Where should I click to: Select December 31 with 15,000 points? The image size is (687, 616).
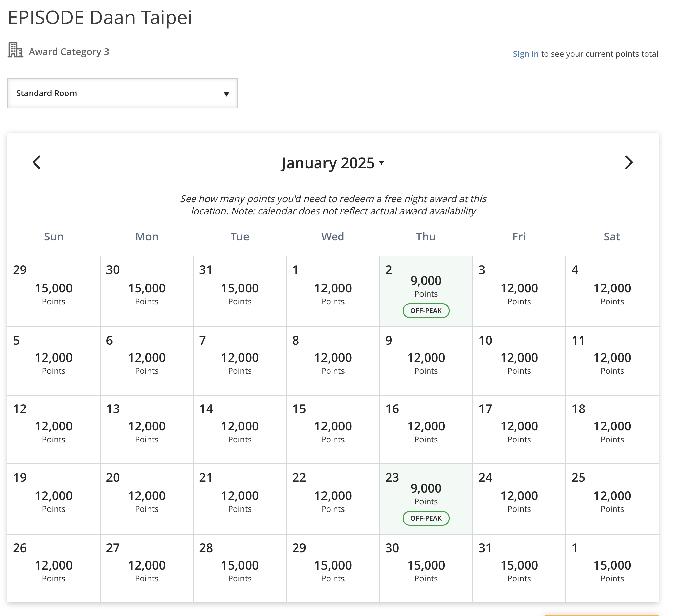click(240, 291)
